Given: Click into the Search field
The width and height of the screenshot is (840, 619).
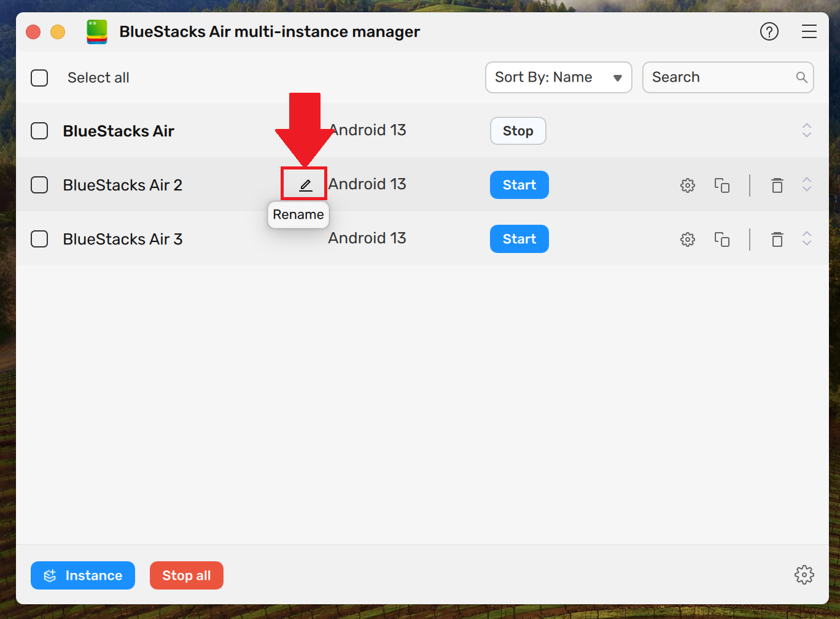Looking at the screenshot, I should point(728,77).
